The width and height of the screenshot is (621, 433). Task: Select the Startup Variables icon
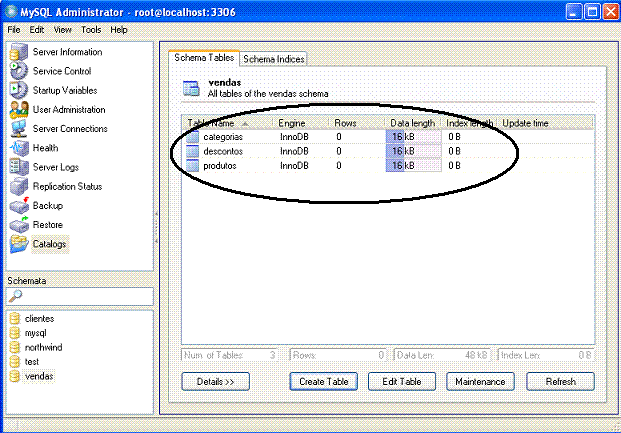click(19, 90)
